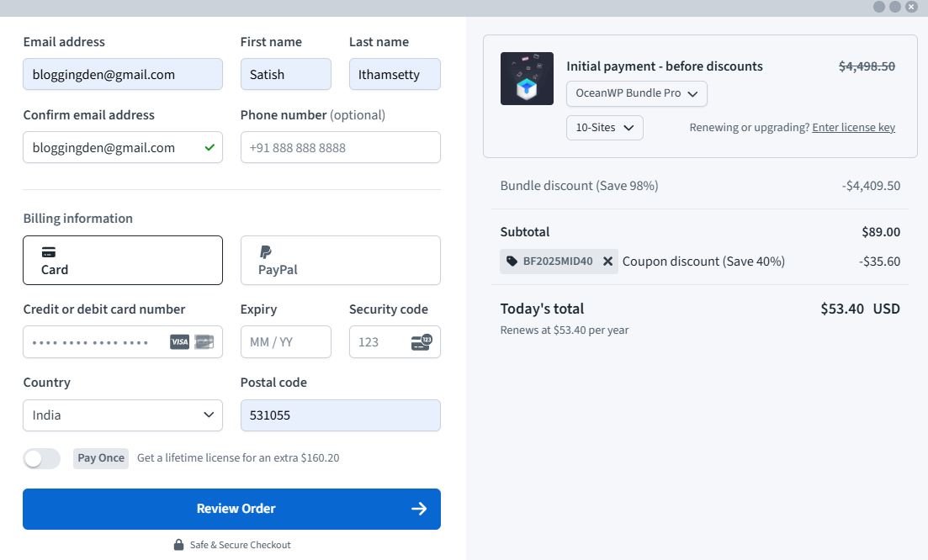Open the Country dropdown showing India
Viewport: 928px width, 560px height.
coord(123,415)
